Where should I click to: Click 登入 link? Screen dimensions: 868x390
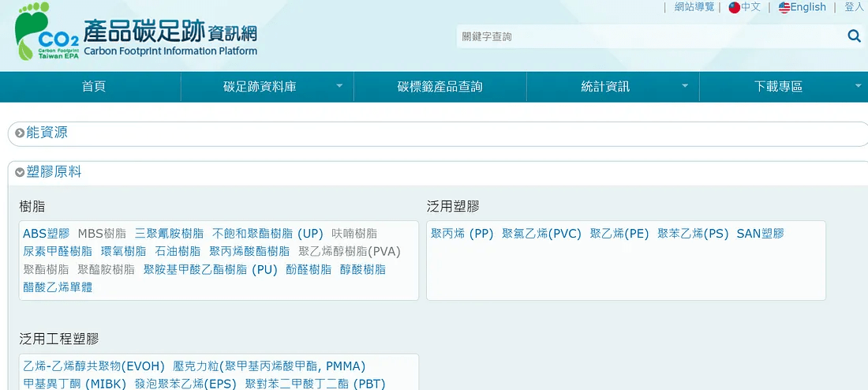(854, 7)
